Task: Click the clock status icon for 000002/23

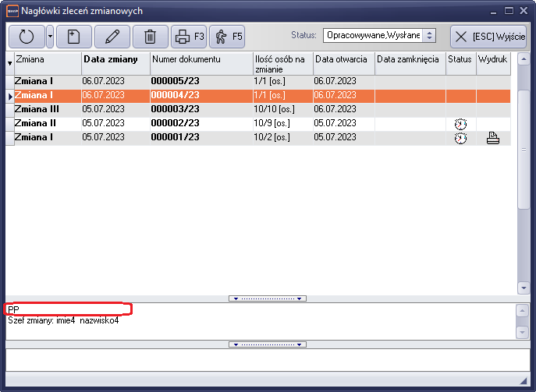Action: [x=460, y=124]
